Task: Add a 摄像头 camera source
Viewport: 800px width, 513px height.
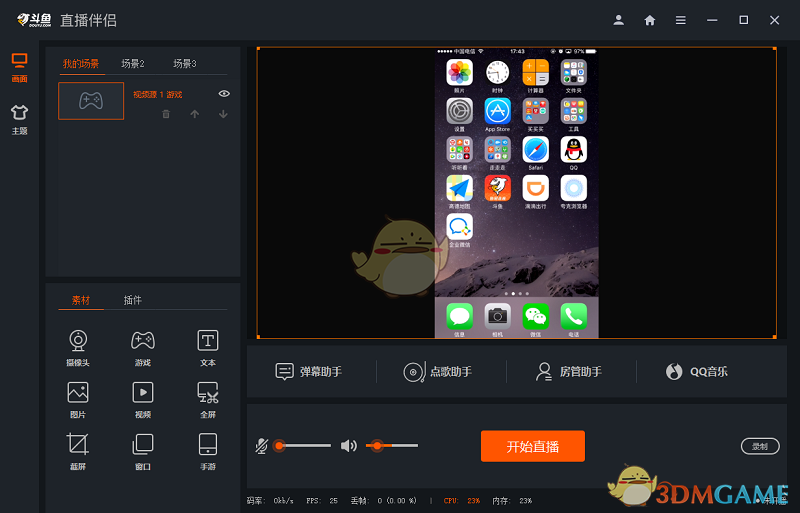Action: (78, 348)
